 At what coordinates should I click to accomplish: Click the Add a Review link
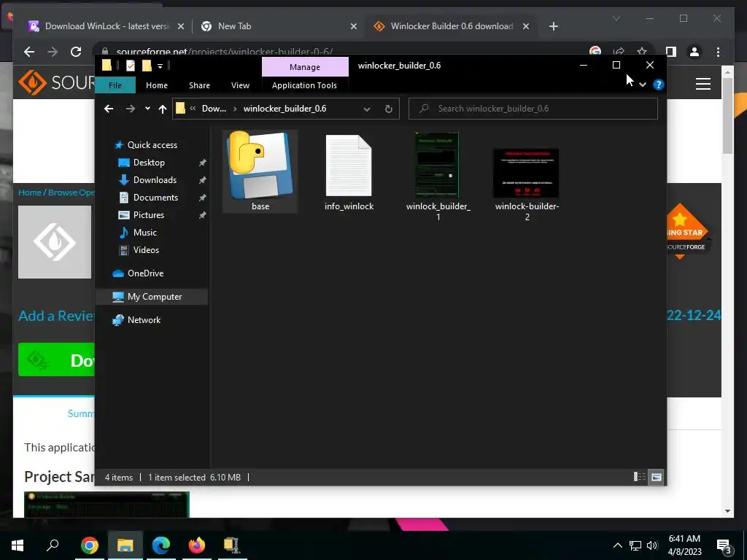pyautogui.click(x=56, y=316)
